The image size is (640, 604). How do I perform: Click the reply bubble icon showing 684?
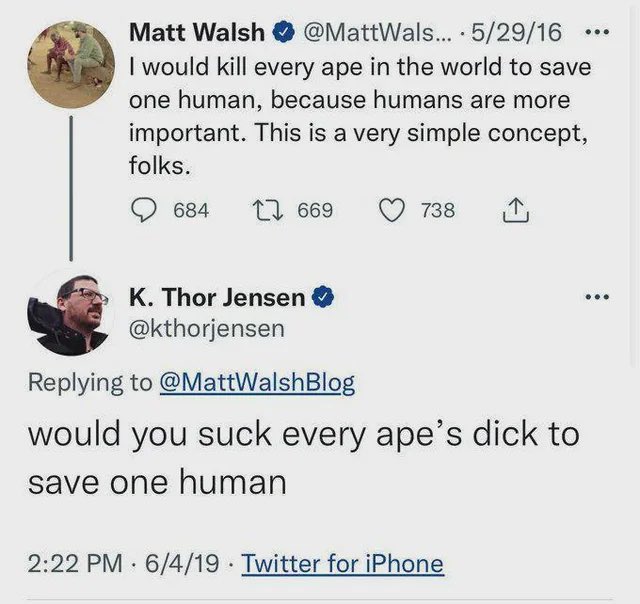[x=143, y=210]
